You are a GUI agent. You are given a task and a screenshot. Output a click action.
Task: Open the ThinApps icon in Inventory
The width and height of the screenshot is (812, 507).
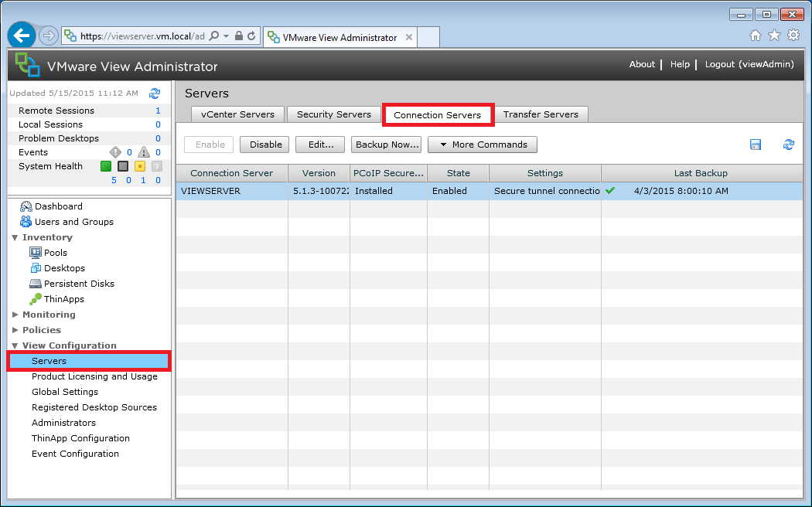click(x=36, y=299)
